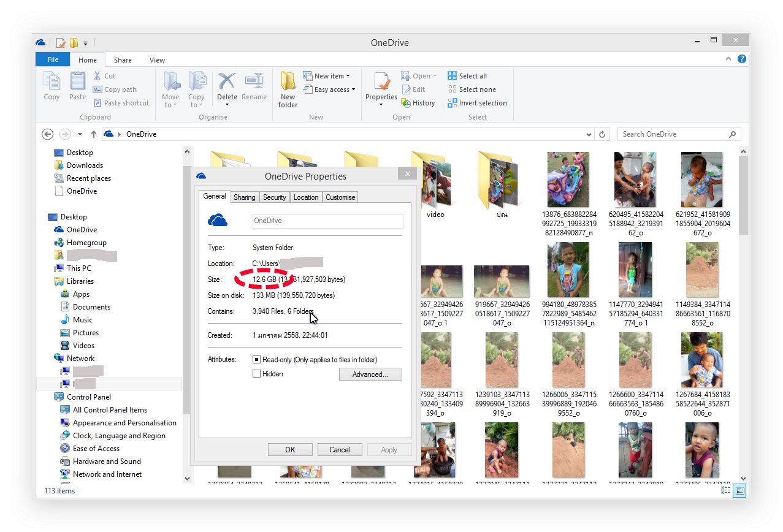
Task: Open the Location tab in Properties
Action: pyautogui.click(x=305, y=197)
